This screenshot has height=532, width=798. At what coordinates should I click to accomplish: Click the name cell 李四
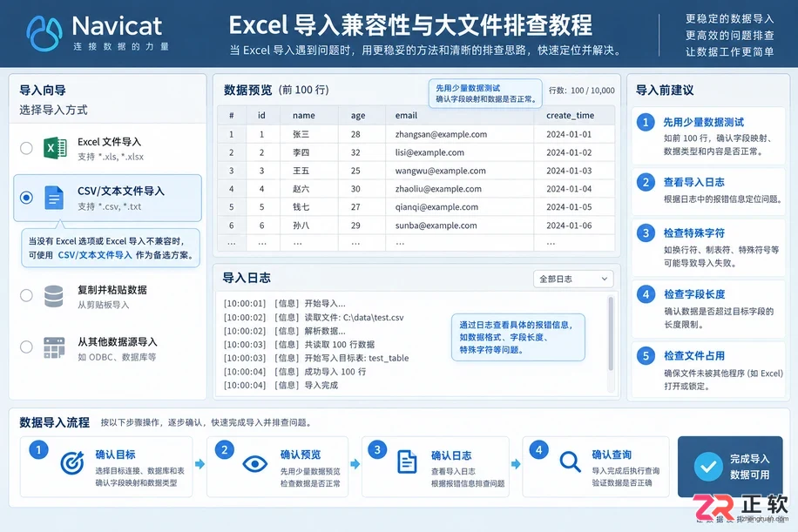point(301,152)
